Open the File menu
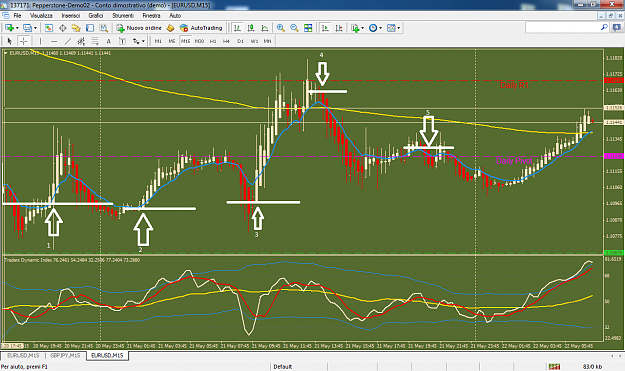This screenshot has height=371, width=625. coord(17,16)
